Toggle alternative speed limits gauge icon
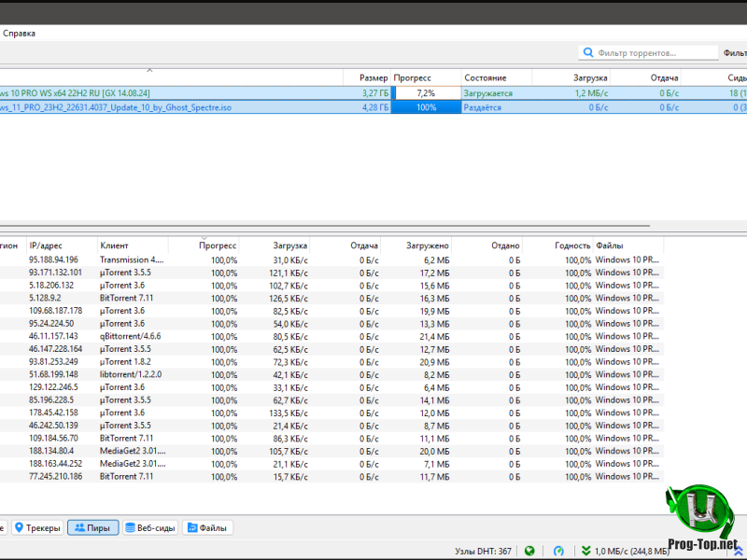Image resolution: width=747 pixels, height=560 pixels. [x=558, y=551]
